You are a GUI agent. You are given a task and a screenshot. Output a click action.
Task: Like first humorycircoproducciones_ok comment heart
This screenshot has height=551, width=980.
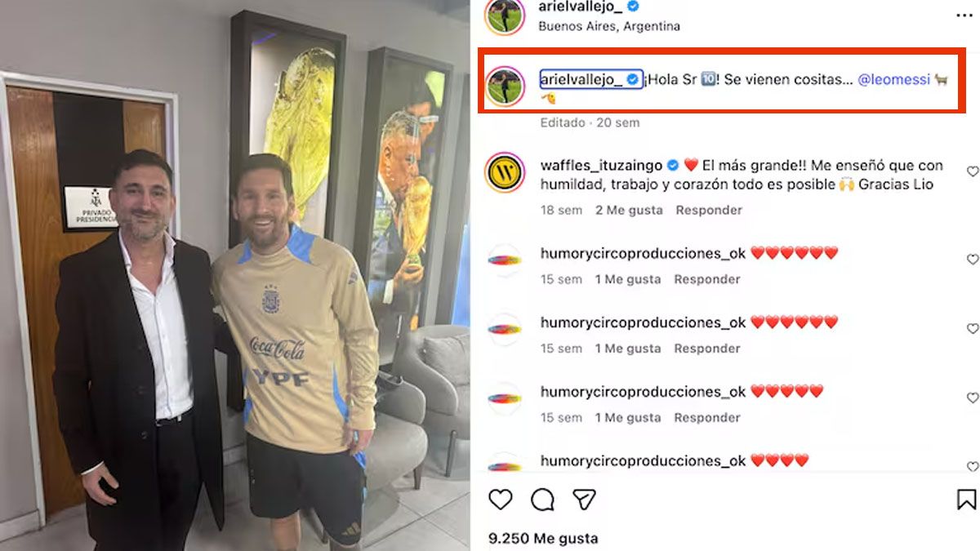click(x=972, y=260)
